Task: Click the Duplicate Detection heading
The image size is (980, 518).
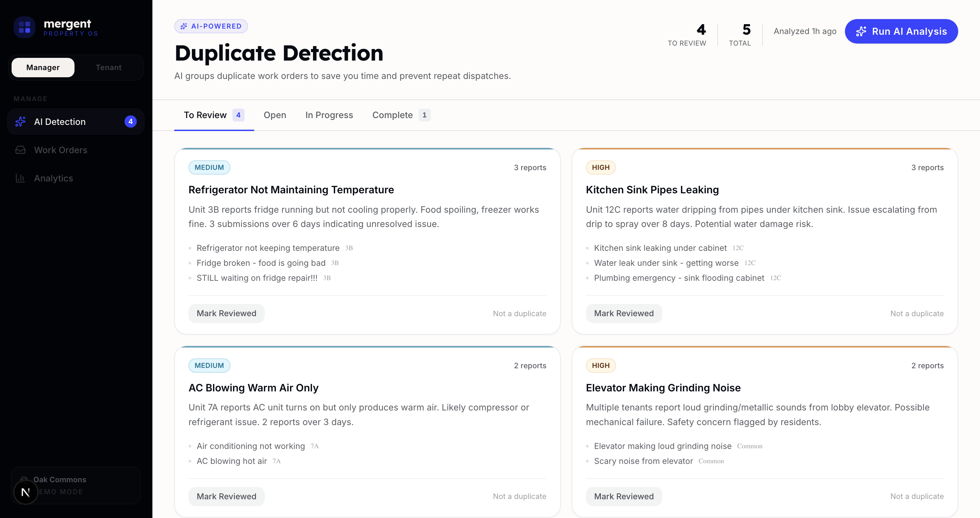Action: click(x=279, y=53)
